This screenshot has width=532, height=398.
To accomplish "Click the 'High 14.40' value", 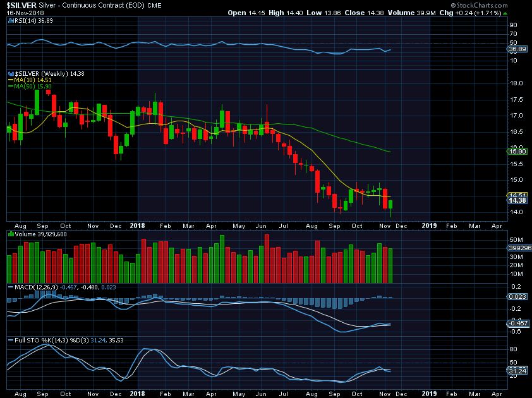I will click(286, 13).
